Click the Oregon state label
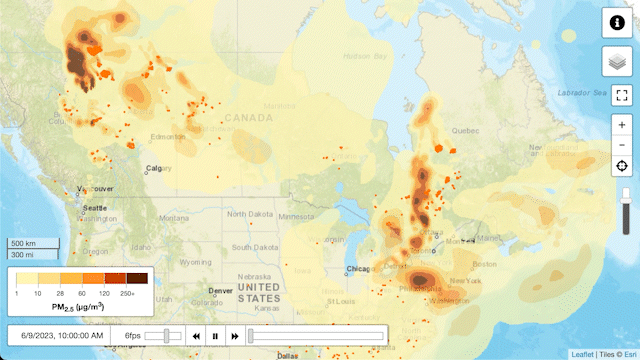The image size is (640, 360). click(x=96, y=251)
